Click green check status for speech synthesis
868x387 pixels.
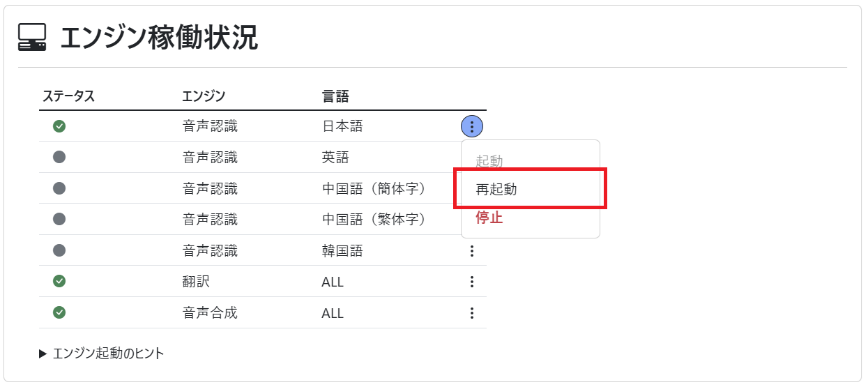pyautogui.click(x=59, y=312)
